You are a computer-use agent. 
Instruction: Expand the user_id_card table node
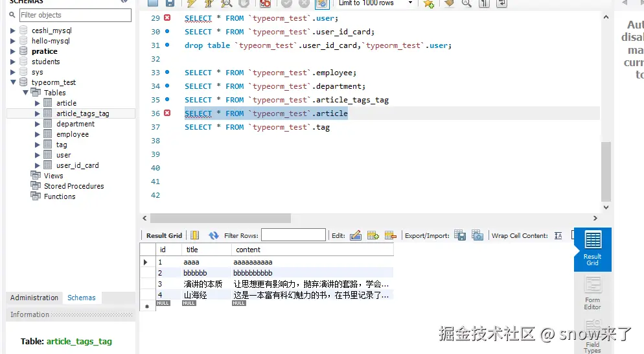[x=38, y=165]
